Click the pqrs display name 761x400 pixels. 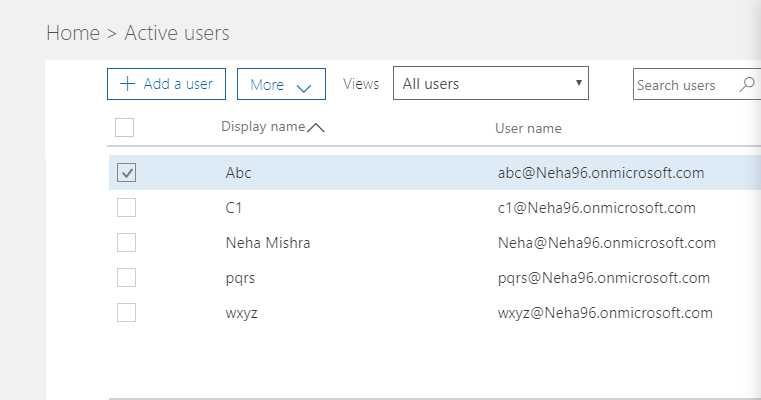pos(241,278)
